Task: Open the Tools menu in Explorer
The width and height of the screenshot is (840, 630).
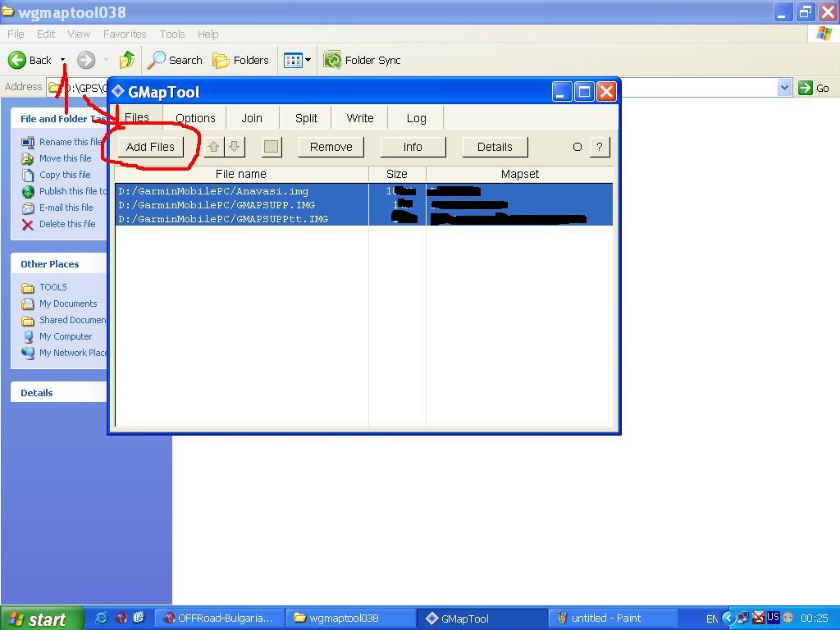Action: (x=172, y=34)
